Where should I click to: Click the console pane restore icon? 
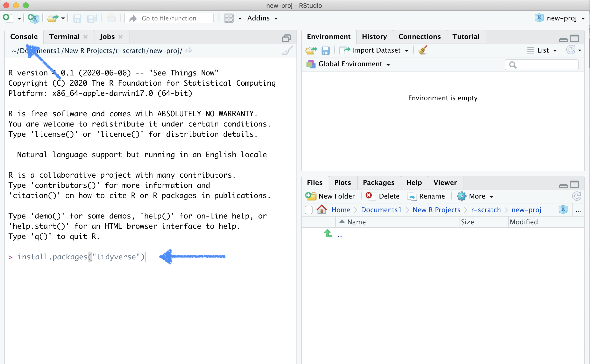286,38
